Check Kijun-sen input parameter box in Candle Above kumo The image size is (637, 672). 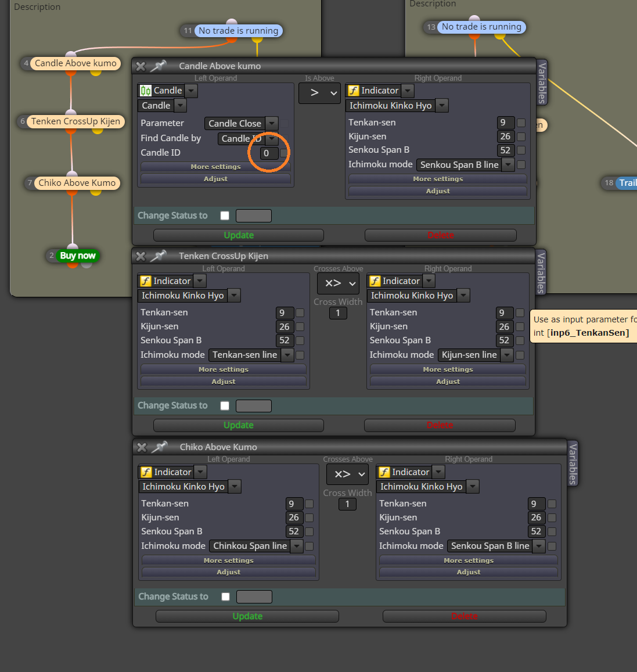tap(521, 136)
